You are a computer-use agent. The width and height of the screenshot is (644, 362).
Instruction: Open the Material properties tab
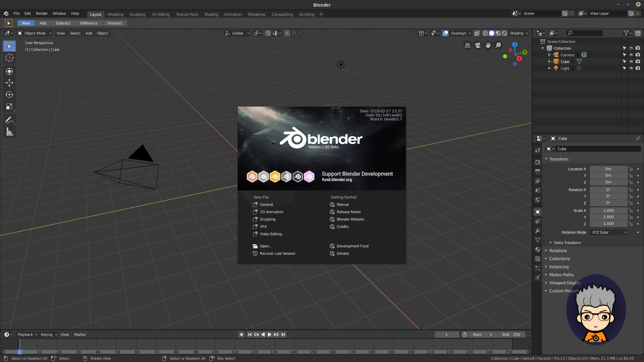click(538, 249)
